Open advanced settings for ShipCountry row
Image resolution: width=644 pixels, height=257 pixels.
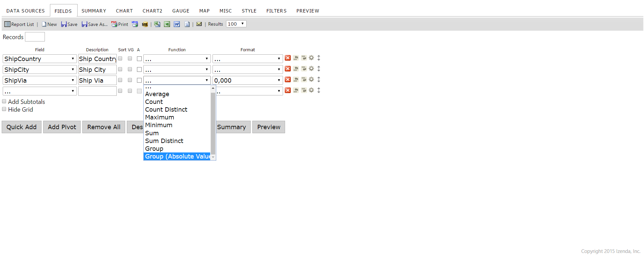pos(311,58)
